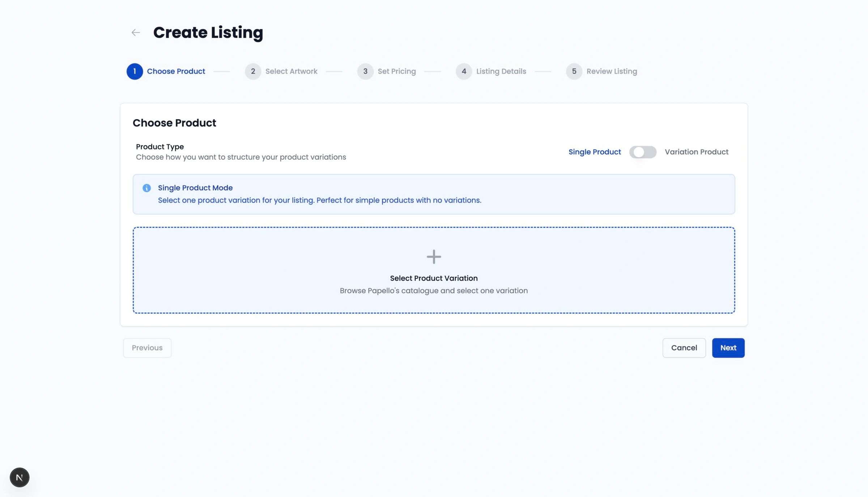Image resolution: width=868 pixels, height=497 pixels.
Task: Switch the toggle to Variation Product
Action: pyautogui.click(x=643, y=152)
